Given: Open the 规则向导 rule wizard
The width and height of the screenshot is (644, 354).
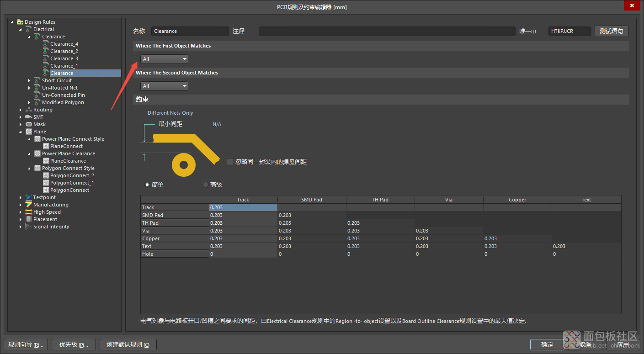Looking at the screenshot, I should (x=26, y=344).
